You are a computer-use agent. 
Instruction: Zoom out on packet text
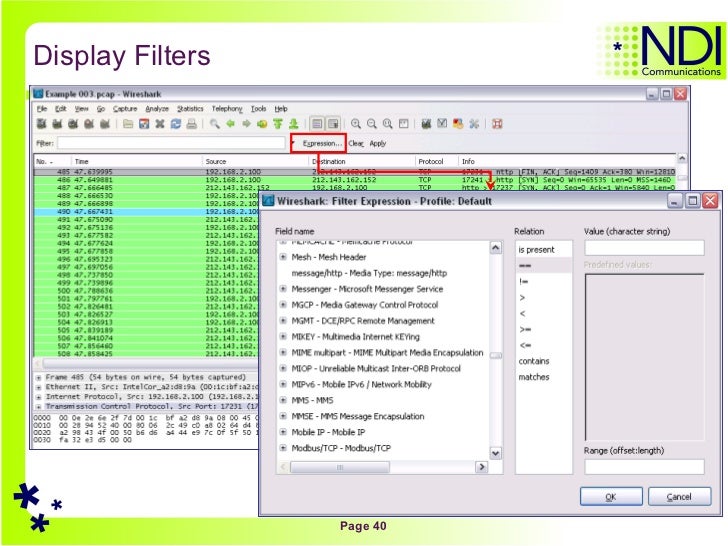pos(371,124)
